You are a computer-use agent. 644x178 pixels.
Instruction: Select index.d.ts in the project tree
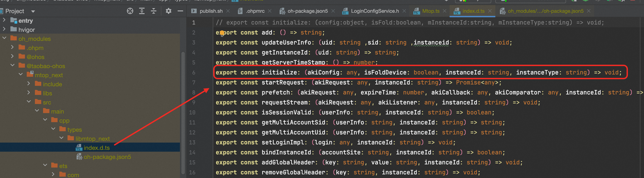point(97,148)
